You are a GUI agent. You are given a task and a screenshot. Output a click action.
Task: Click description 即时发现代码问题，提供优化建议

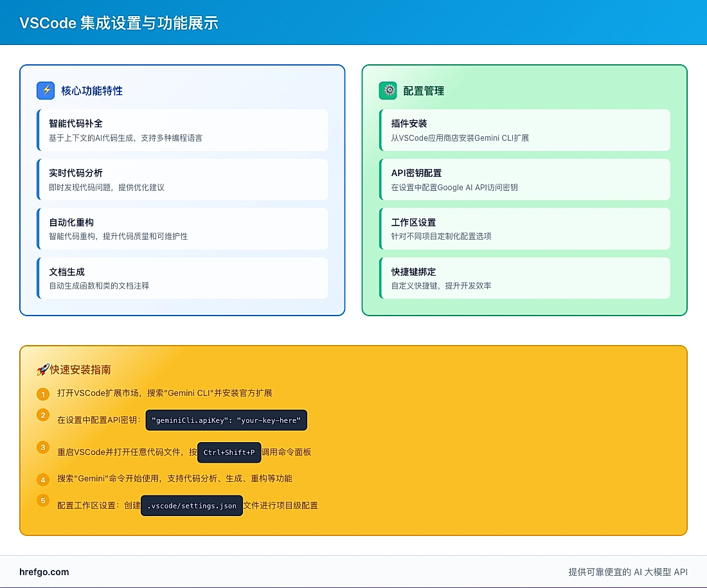coord(107,188)
